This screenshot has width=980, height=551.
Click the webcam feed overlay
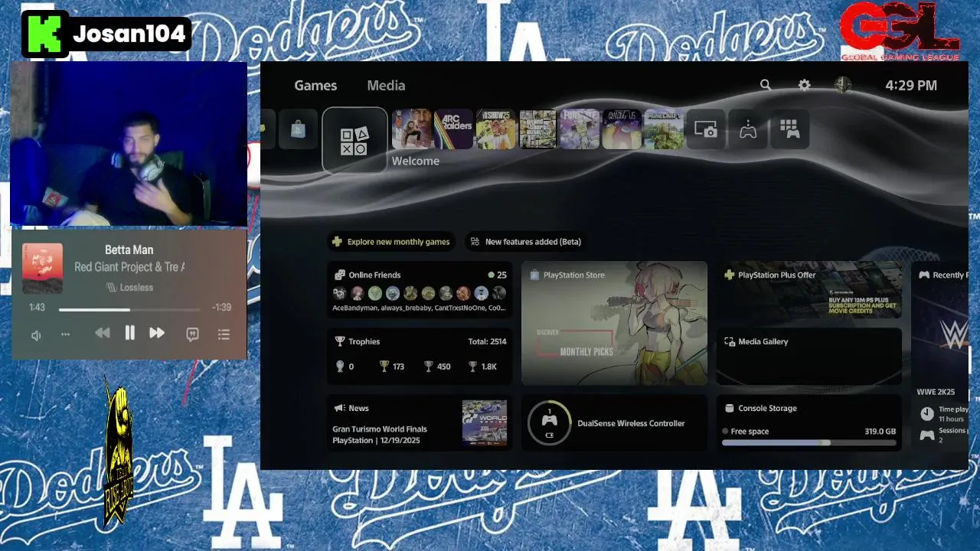point(129,144)
